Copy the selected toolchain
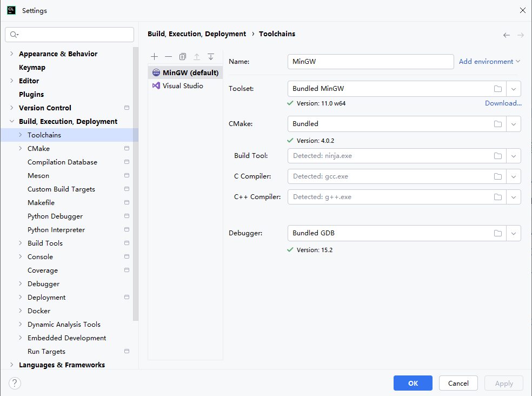The height and width of the screenshot is (396, 532). click(x=183, y=57)
